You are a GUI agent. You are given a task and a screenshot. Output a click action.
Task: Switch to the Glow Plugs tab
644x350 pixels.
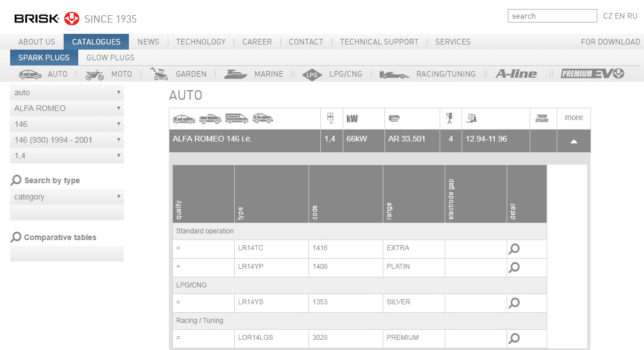(x=110, y=57)
